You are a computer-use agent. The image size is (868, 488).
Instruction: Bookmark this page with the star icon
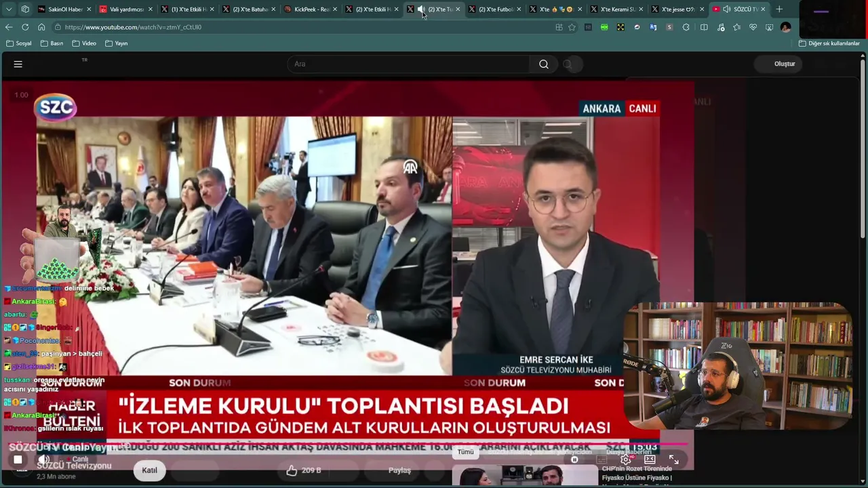(x=572, y=27)
